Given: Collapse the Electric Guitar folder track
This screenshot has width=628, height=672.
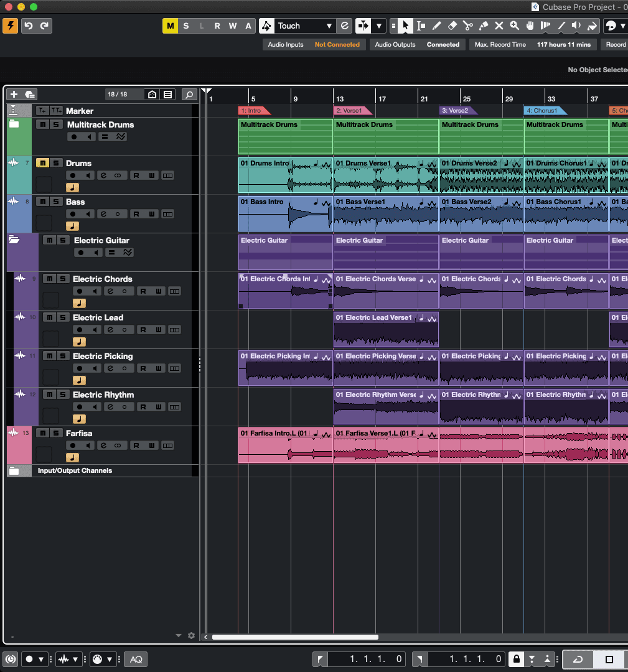Looking at the screenshot, I should (14, 240).
